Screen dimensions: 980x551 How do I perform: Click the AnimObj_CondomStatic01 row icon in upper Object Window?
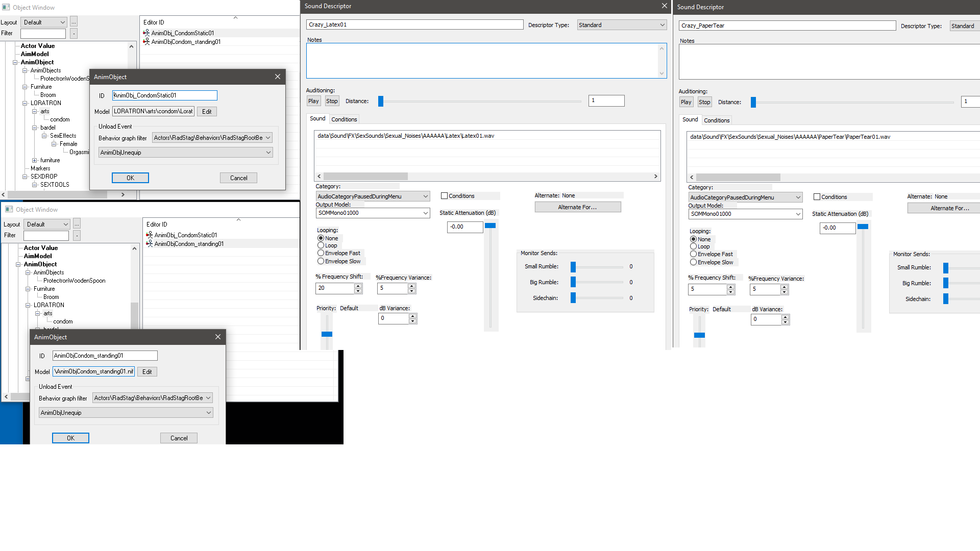tap(146, 33)
